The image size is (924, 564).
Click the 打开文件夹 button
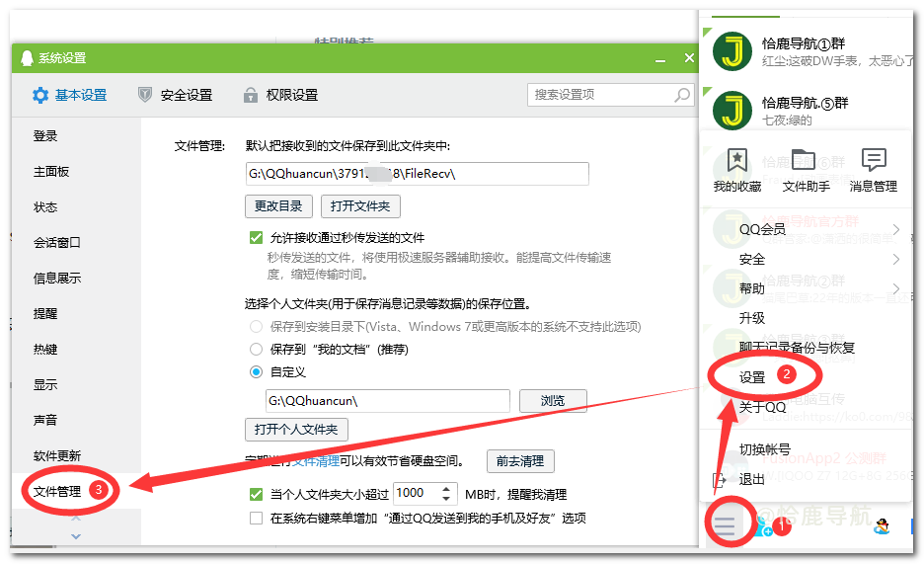pos(360,206)
